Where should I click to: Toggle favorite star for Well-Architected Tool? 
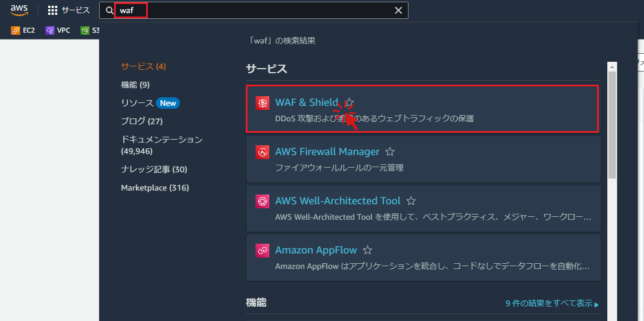[411, 201]
